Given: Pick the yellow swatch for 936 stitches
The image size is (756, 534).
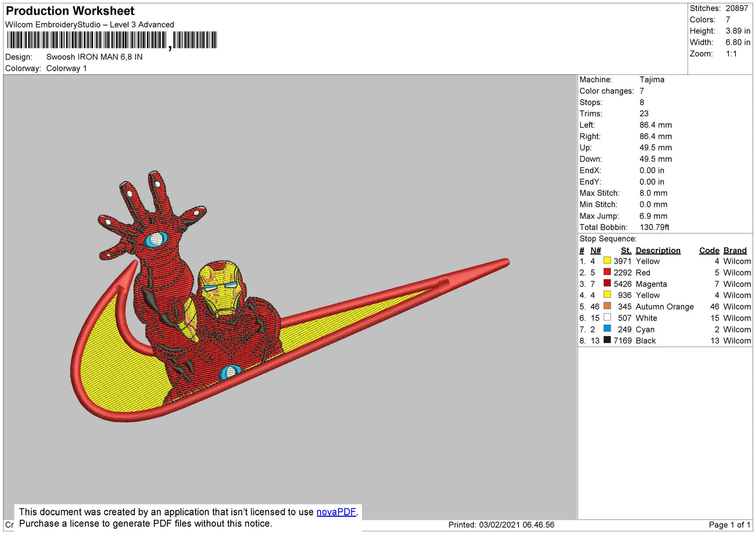Looking at the screenshot, I should (607, 294).
